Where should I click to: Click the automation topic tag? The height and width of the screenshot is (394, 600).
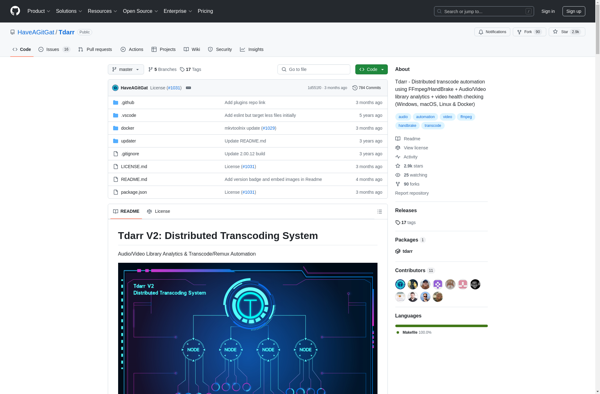[425, 117]
